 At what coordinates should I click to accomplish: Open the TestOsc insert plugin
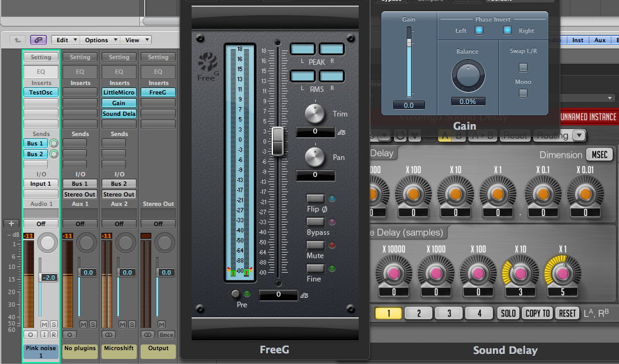(41, 93)
